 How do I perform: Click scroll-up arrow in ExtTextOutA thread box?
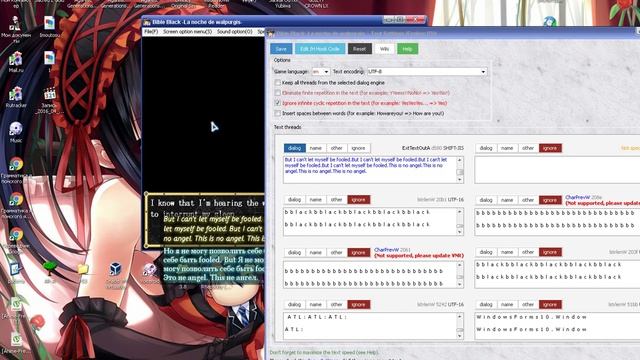coord(460,160)
